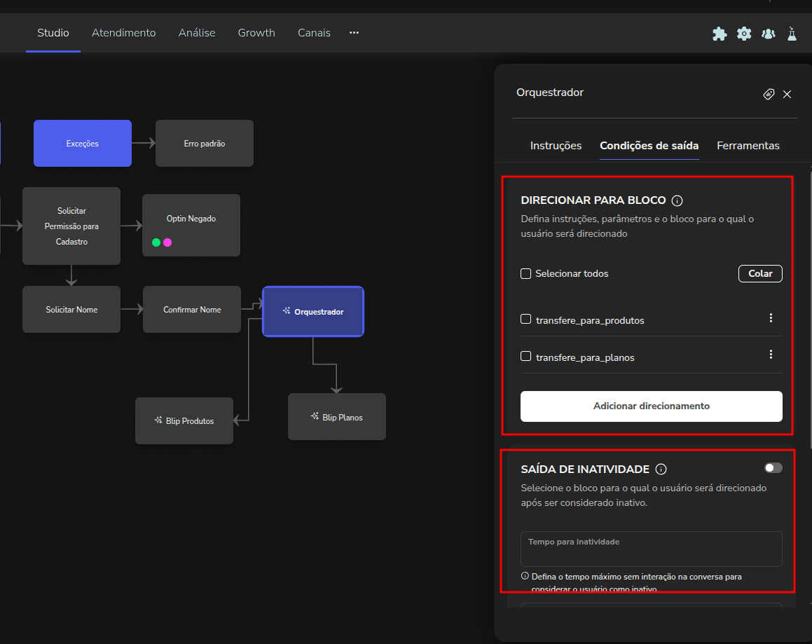The width and height of the screenshot is (812, 644).
Task: Close the Orquestrador side panel
Action: click(x=787, y=94)
